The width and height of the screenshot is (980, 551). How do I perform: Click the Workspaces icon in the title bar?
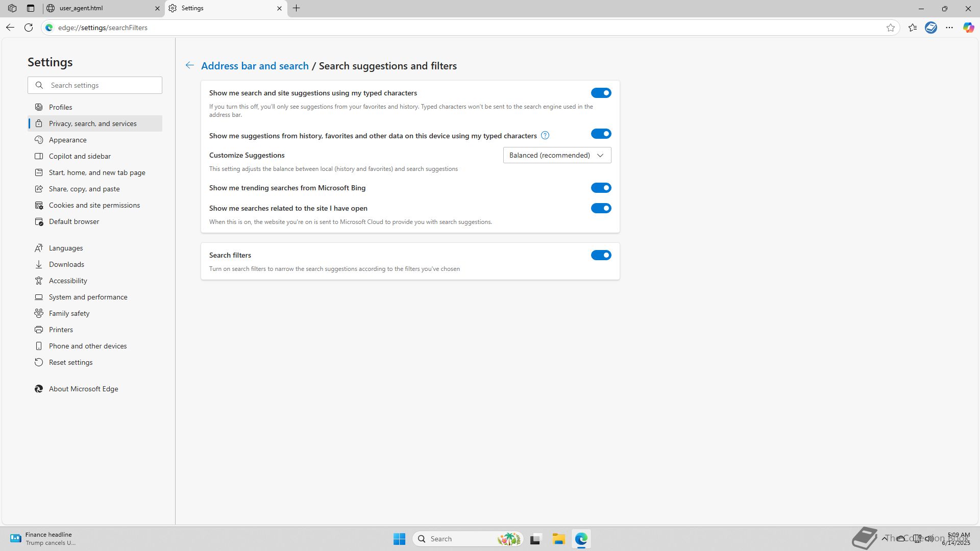point(12,8)
